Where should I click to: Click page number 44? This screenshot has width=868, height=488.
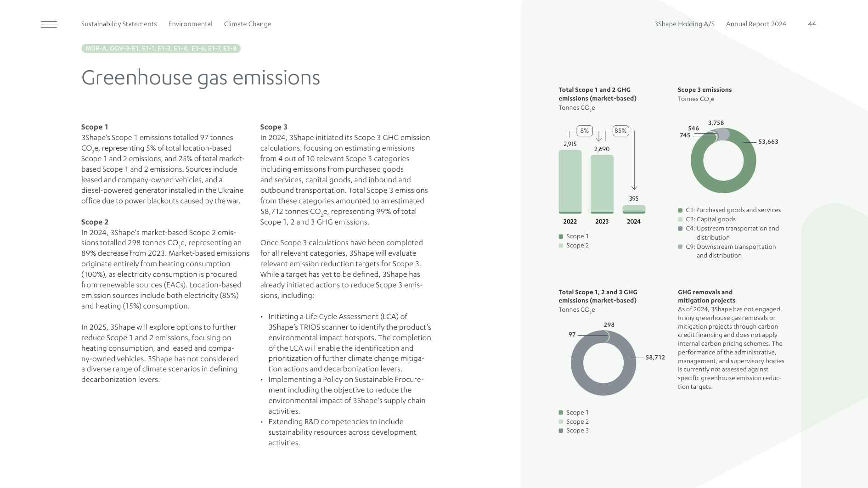[812, 24]
